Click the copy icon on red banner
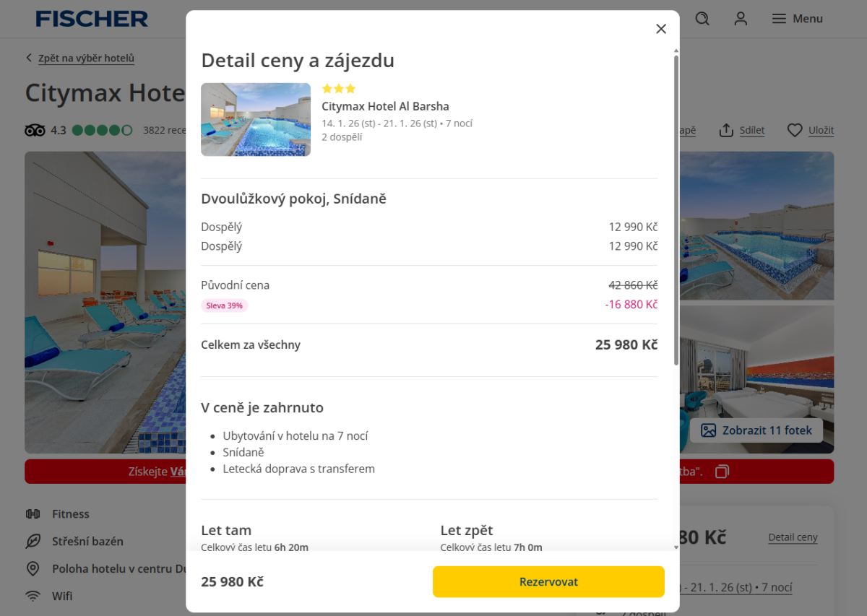Screen dimensions: 867x616 coord(722,472)
